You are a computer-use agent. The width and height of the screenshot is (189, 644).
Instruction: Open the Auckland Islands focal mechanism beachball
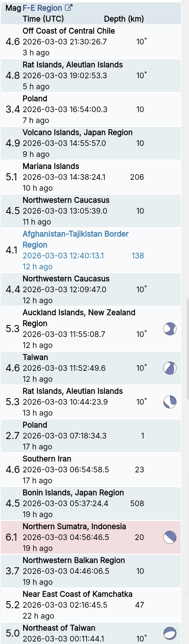coord(170,329)
